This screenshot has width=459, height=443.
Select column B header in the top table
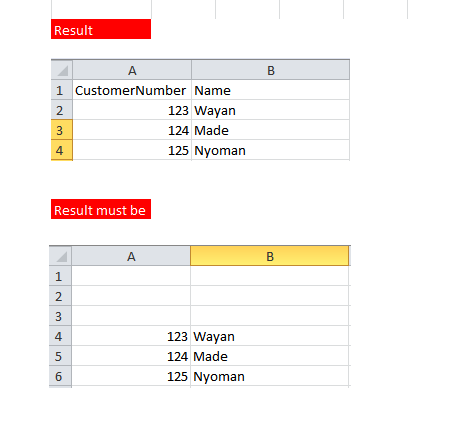point(271,70)
